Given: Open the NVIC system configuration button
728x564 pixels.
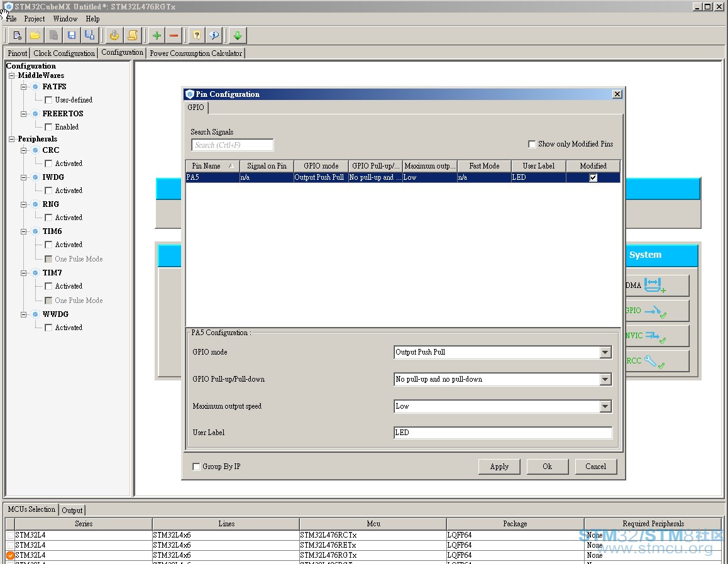Looking at the screenshot, I should tap(657, 336).
